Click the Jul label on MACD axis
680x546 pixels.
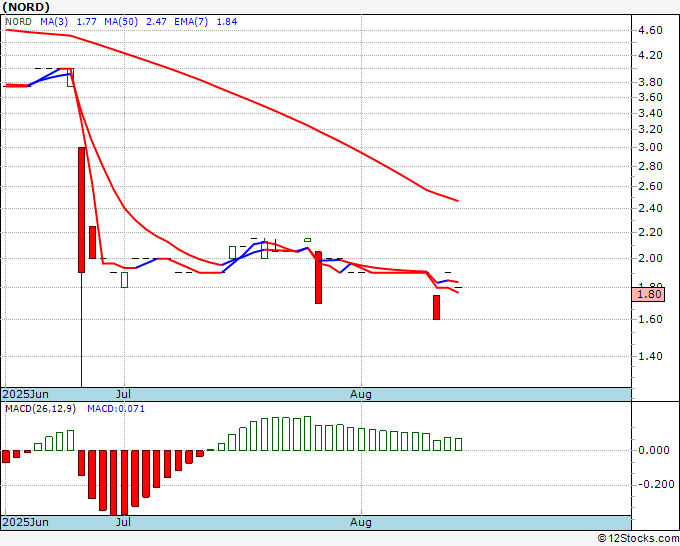(x=123, y=522)
